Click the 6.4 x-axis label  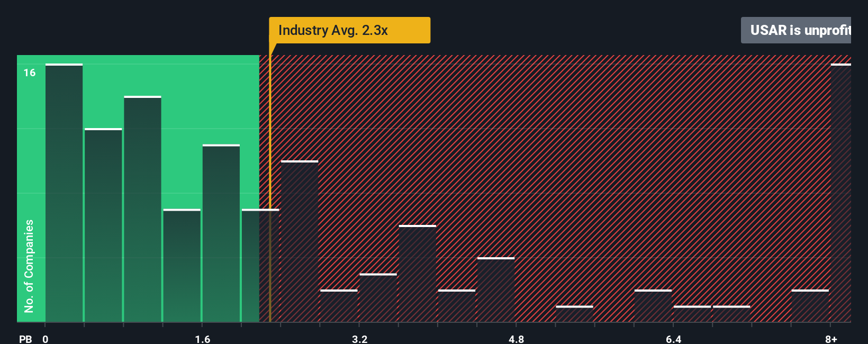pyautogui.click(x=674, y=339)
